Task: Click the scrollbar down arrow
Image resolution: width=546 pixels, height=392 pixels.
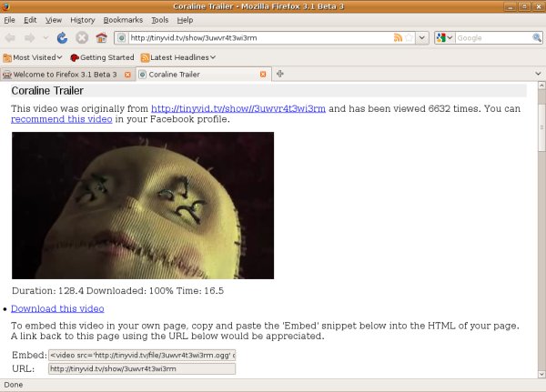Action: pyautogui.click(x=541, y=375)
